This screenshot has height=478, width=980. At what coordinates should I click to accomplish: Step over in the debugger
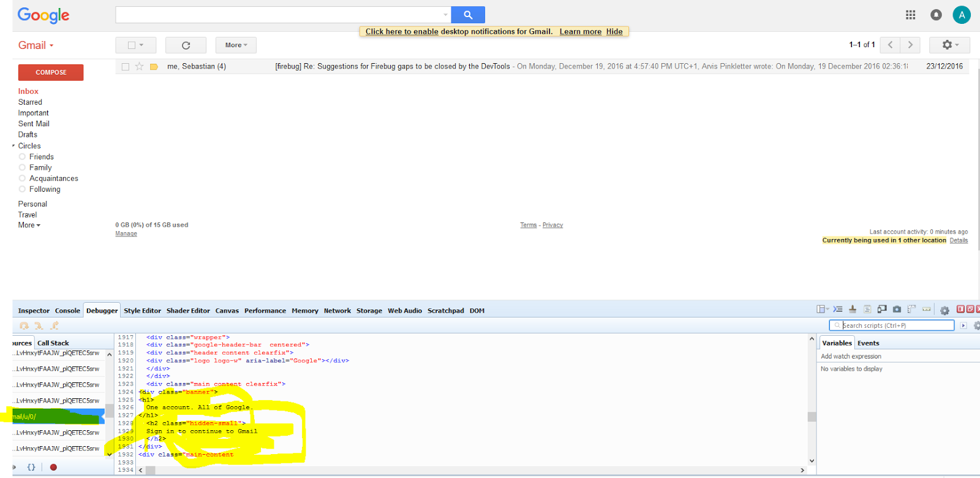[24, 326]
